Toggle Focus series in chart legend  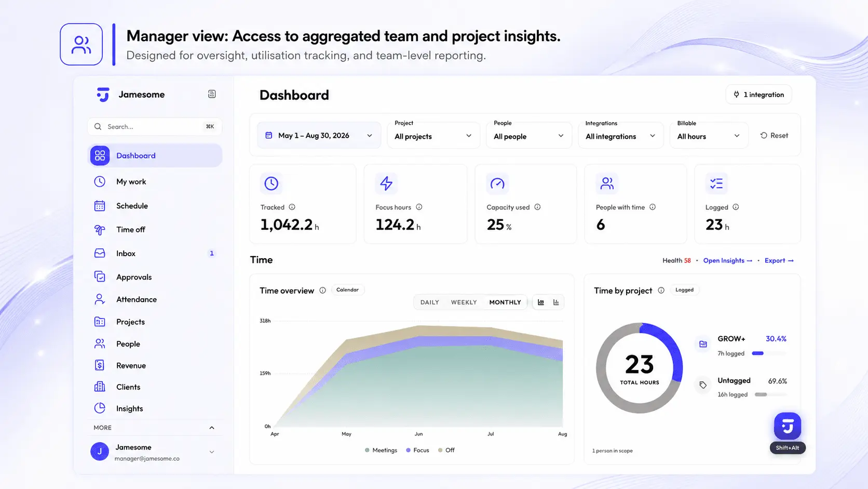tap(418, 450)
